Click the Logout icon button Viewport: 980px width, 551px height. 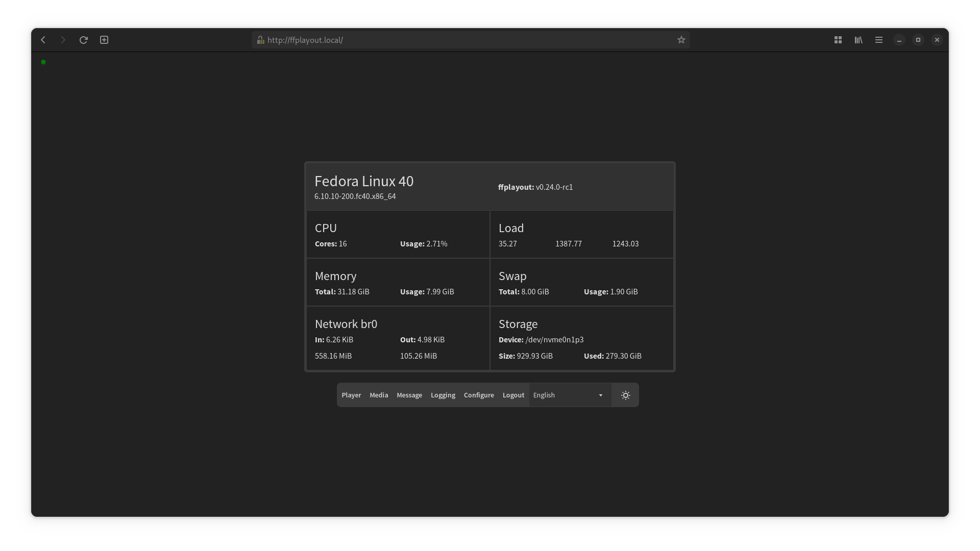(x=513, y=395)
